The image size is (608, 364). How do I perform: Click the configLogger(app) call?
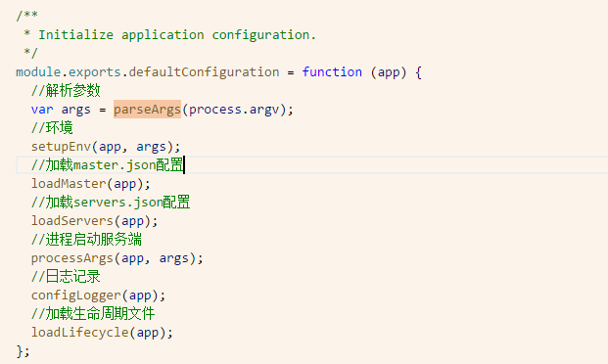click(x=99, y=296)
